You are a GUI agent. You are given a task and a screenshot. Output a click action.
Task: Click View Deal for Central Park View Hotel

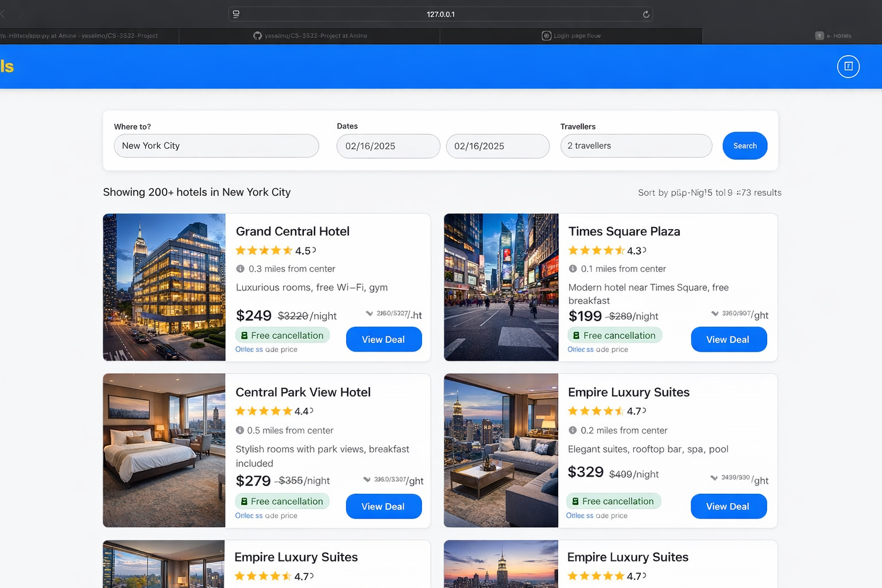(384, 506)
